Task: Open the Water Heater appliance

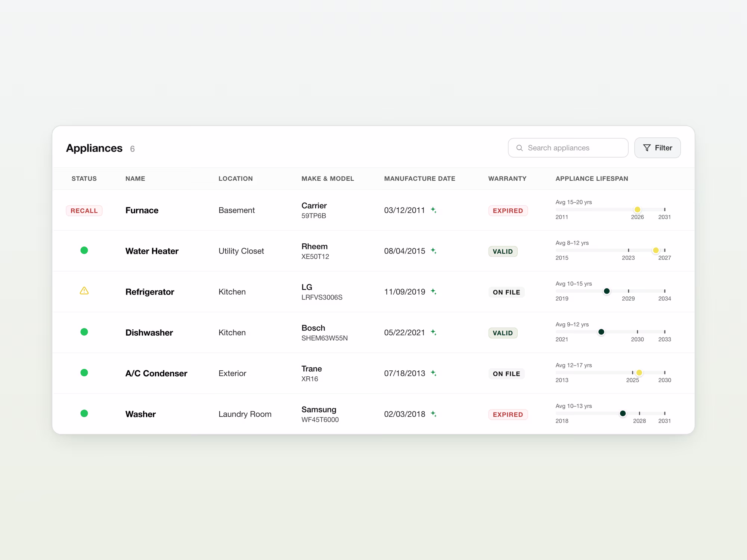Action: click(152, 251)
